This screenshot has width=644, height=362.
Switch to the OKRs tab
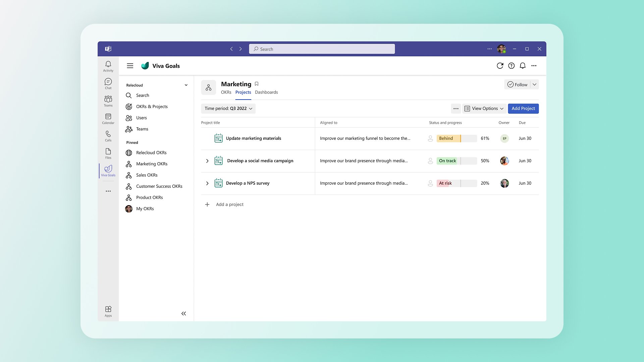coord(226,92)
